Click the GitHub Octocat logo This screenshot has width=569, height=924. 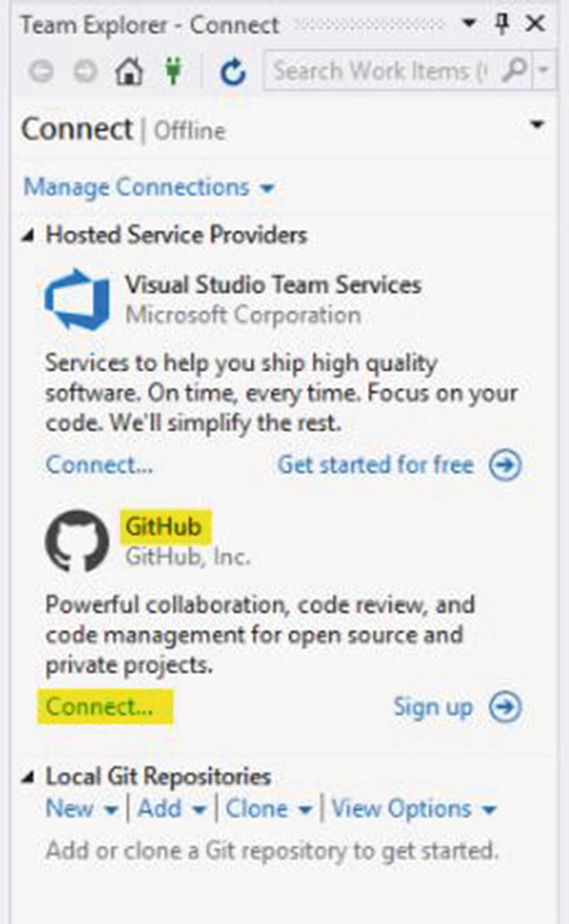(76, 541)
